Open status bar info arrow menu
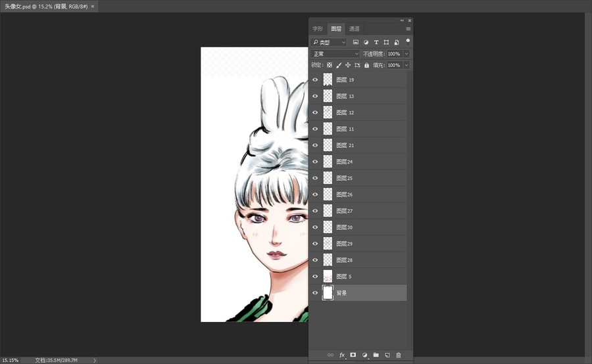The height and width of the screenshot is (364, 592). click(94, 360)
